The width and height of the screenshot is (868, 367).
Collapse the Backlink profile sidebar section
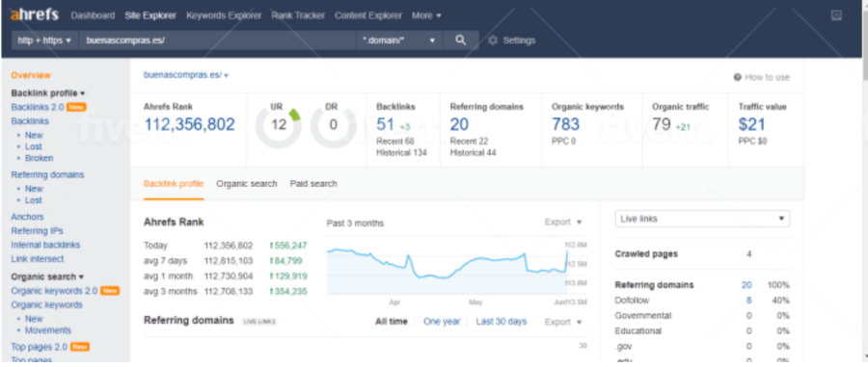pos(48,93)
